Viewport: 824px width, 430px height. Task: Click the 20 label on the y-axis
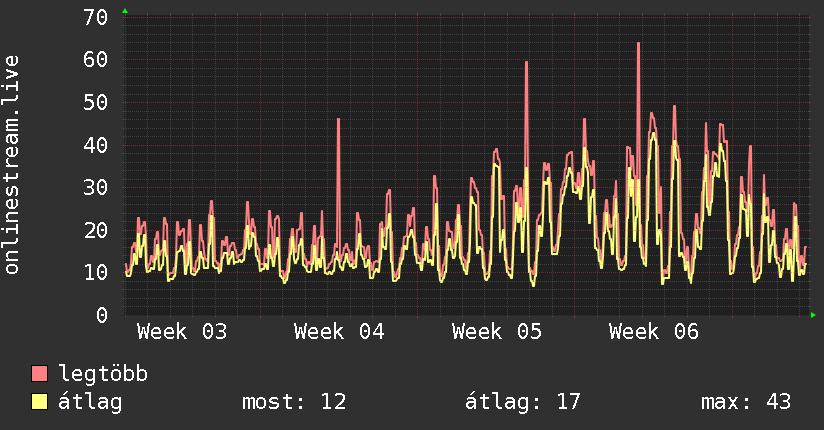[x=96, y=230]
